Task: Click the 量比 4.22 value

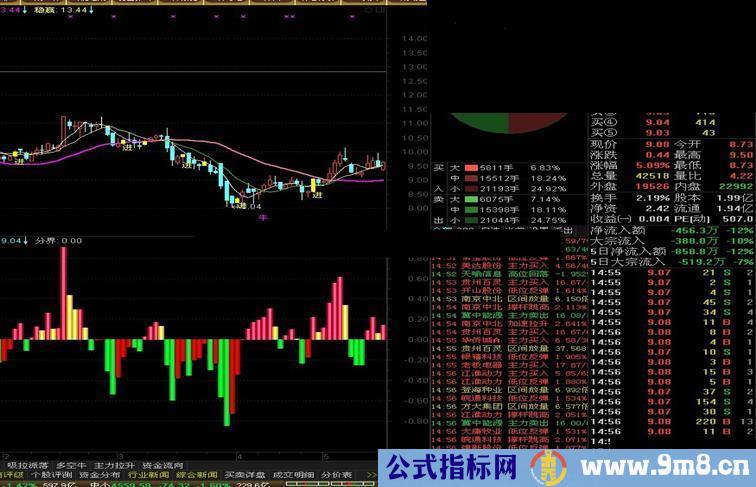Action: (x=742, y=176)
